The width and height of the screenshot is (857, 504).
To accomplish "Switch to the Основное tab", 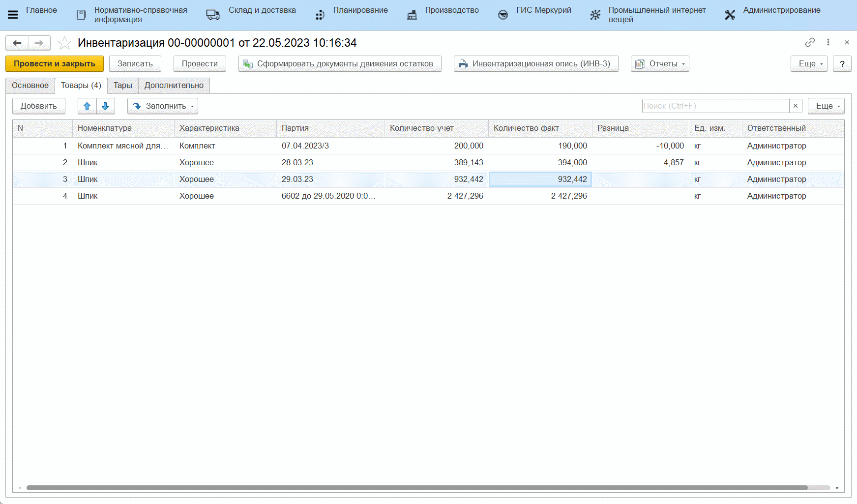I will (30, 86).
